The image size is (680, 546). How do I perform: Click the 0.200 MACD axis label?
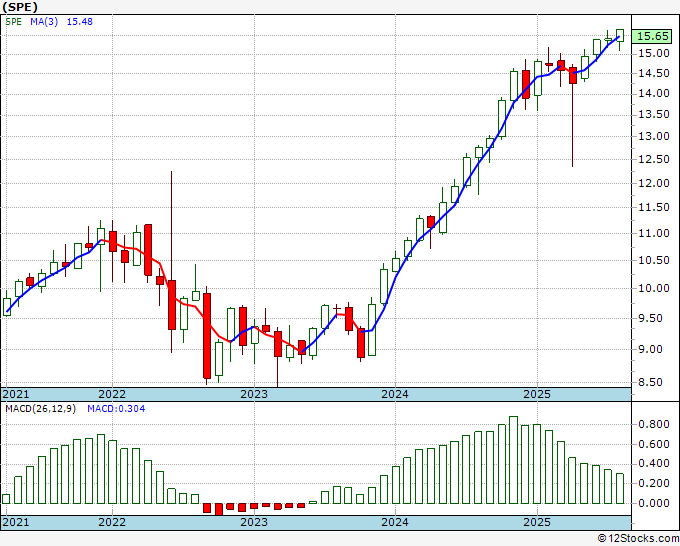[654, 483]
